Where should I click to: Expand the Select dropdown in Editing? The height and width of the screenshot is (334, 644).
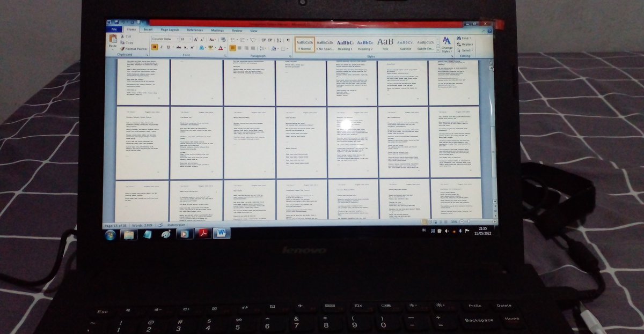click(464, 50)
